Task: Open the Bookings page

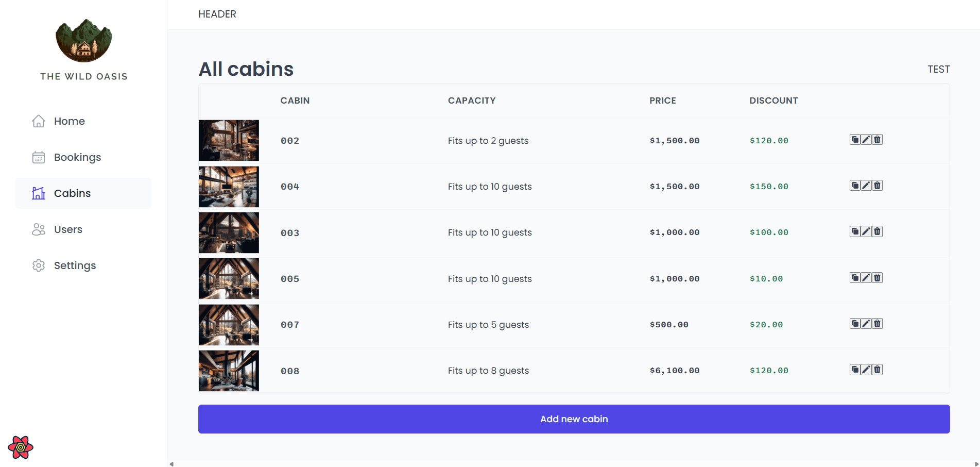Action: coord(77,157)
